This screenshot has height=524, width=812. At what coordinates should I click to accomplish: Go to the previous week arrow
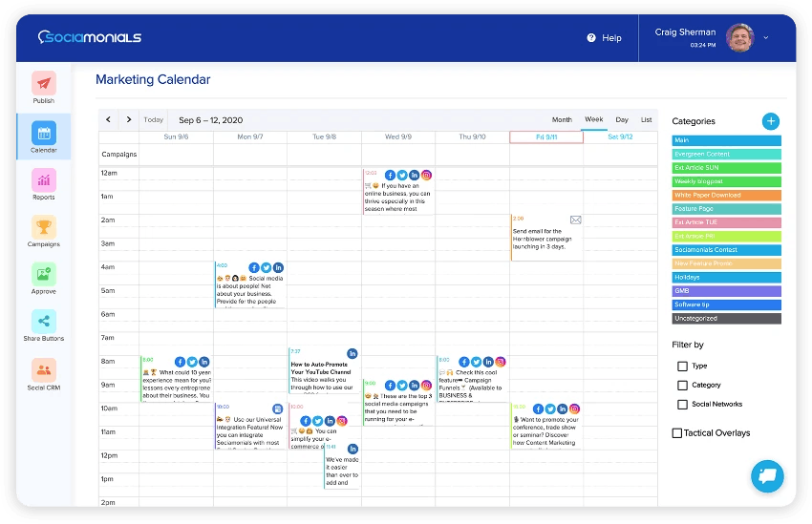108,120
